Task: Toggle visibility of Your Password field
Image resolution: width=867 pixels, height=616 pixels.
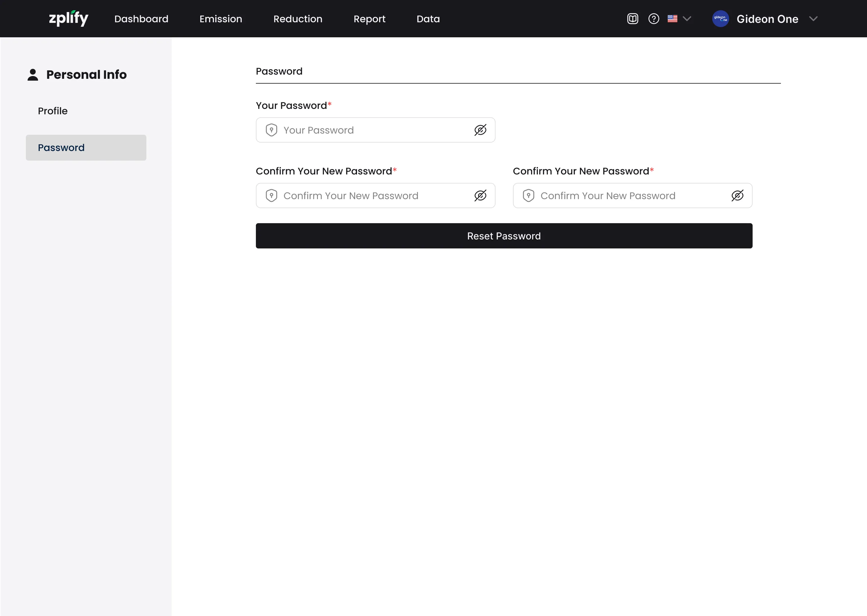Action: coord(480,130)
